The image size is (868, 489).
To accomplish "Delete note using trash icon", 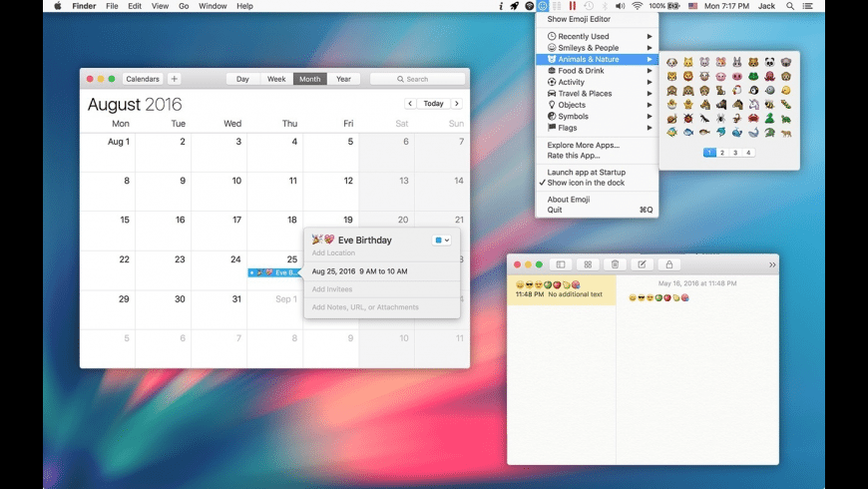I will [615, 264].
